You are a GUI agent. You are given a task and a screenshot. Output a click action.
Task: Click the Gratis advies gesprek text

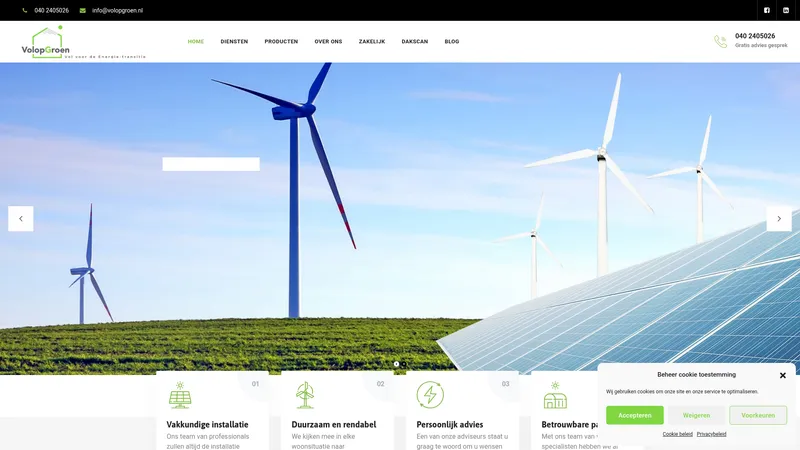pos(761,45)
